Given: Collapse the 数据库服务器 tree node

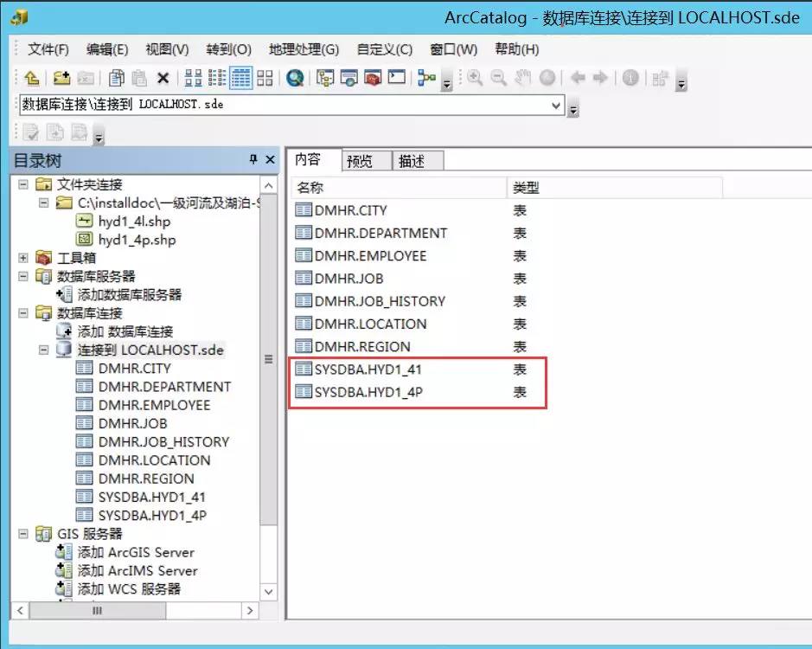Looking at the screenshot, I should (x=23, y=276).
